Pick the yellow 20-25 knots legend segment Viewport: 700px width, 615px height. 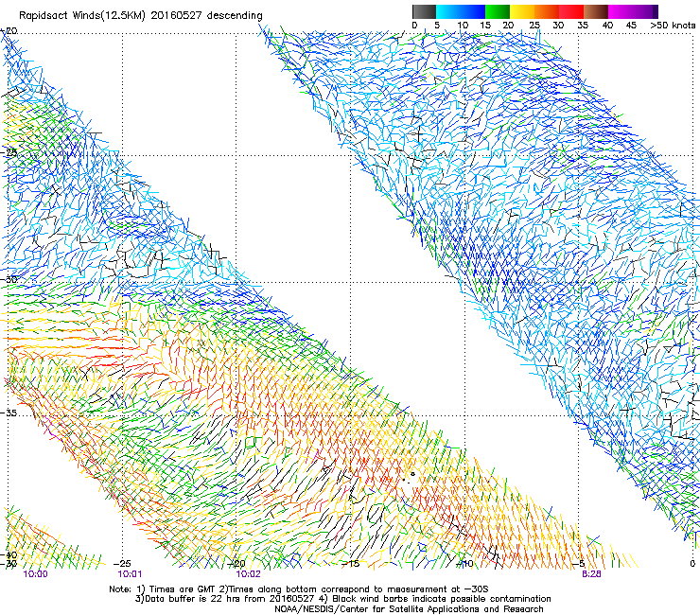tap(522, 11)
